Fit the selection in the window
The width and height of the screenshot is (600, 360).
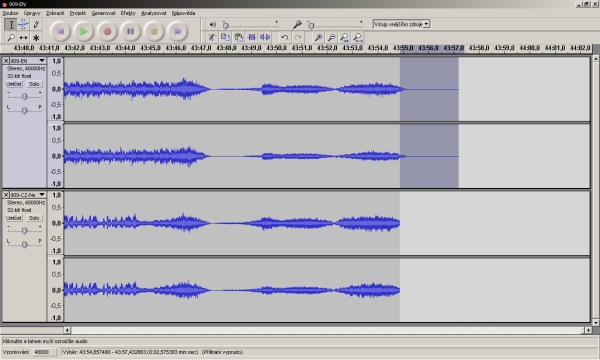(344, 37)
